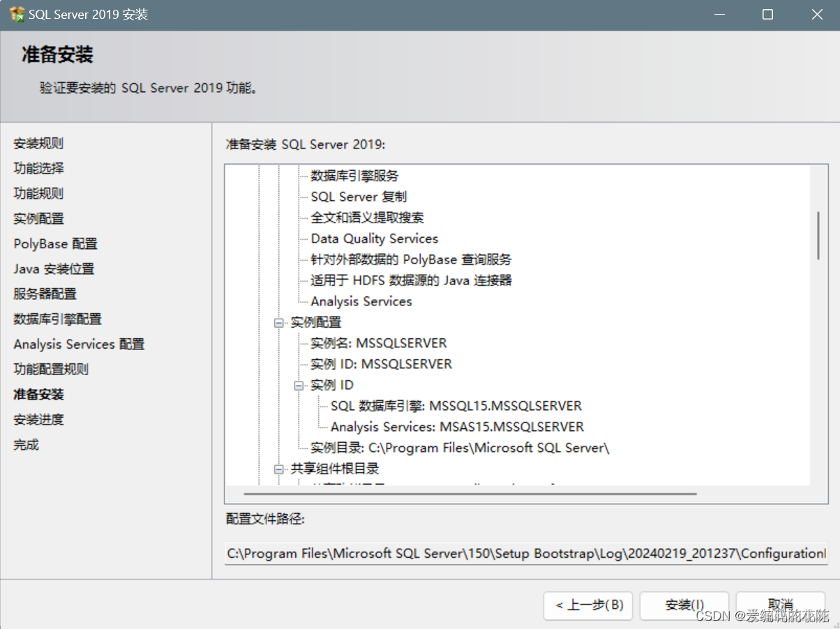Collapse the 实例配置 tree node
The width and height of the screenshot is (840, 629).
click(x=279, y=322)
